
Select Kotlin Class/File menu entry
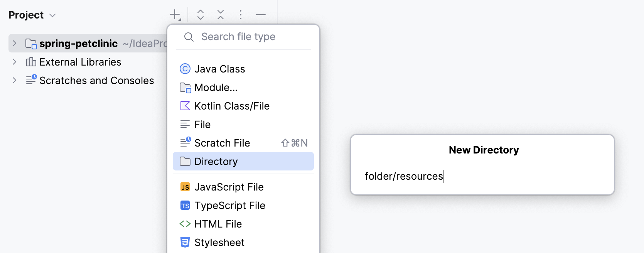(x=232, y=106)
